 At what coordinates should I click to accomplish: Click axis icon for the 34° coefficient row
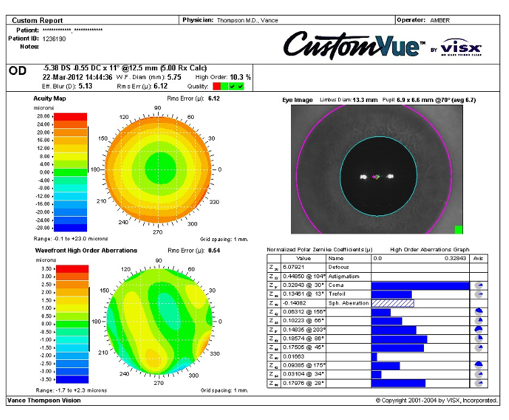pyautogui.click(x=479, y=374)
